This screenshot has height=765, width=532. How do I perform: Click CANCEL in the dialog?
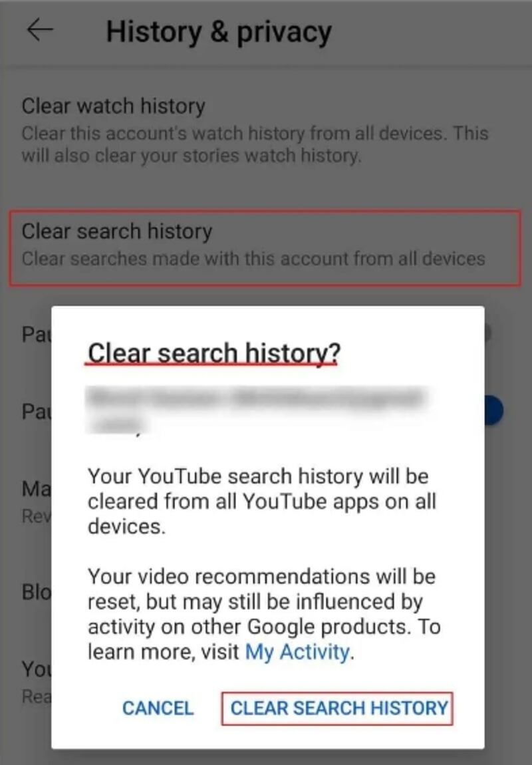coord(158,708)
